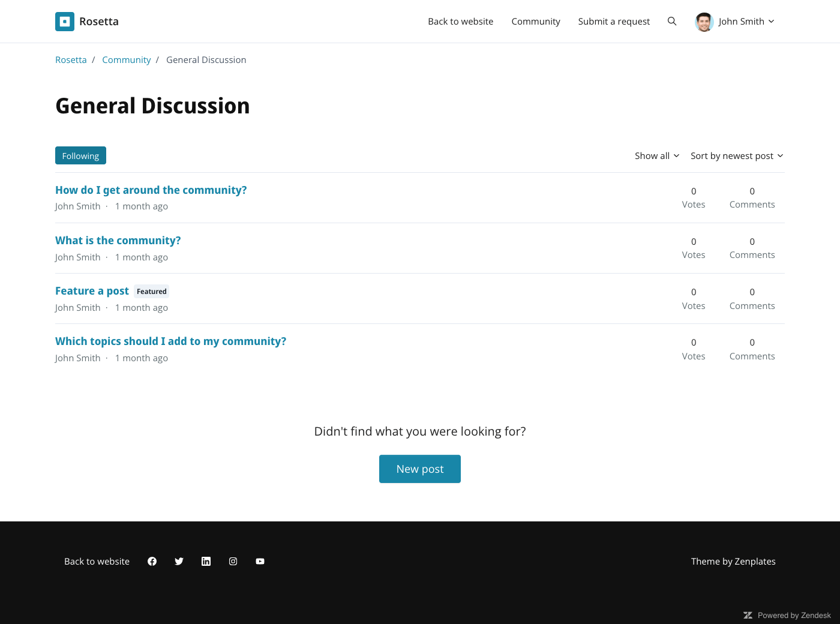This screenshot has width=840, height=624.
Task: Select Community in top navigation
Action: pyautogui.click(x=535, y=22)
